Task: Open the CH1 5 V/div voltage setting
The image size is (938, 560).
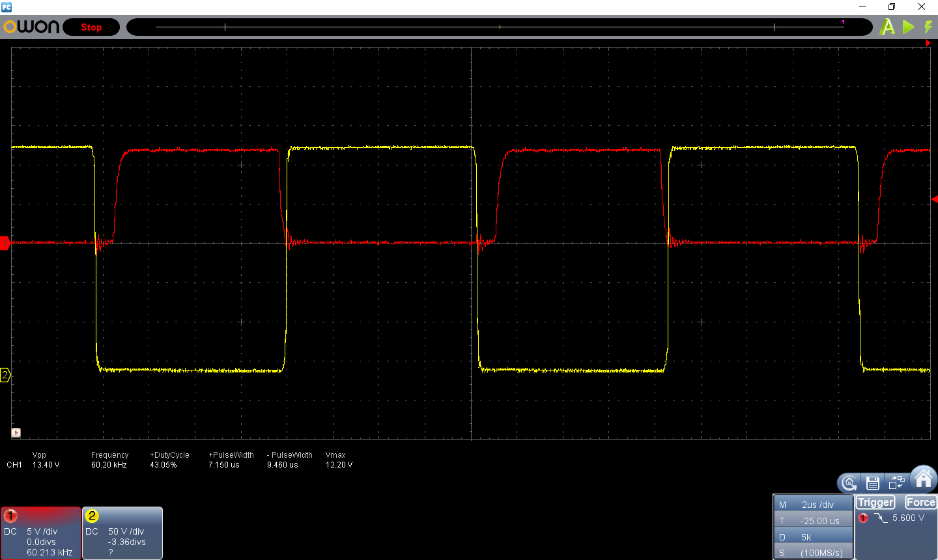Action: (41, 533)
